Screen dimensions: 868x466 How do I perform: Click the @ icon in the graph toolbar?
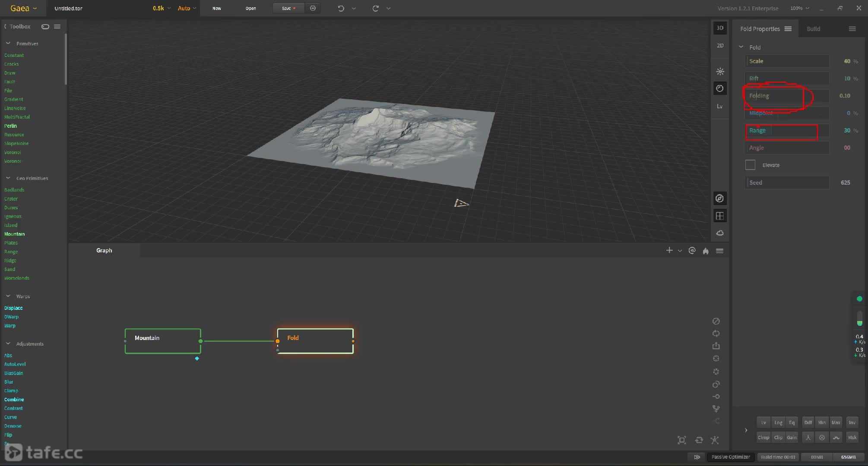click(692, 250)
